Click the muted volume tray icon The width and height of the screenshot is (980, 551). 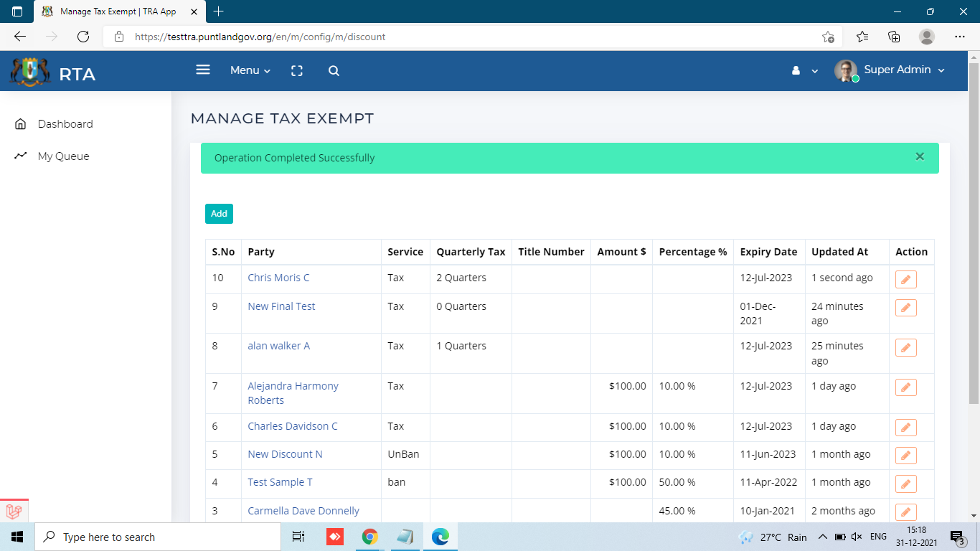[x=857, y=537]
